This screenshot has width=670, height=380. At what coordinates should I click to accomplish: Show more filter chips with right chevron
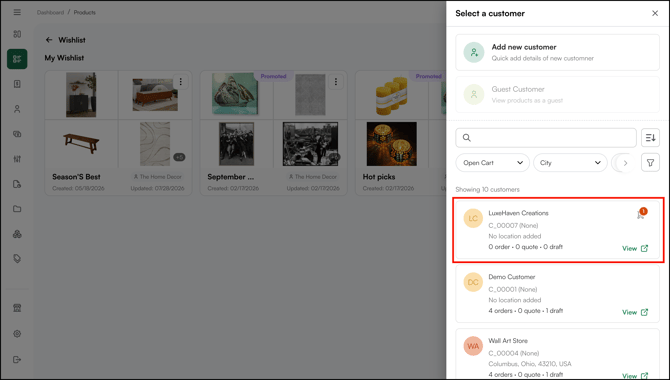(625, 163)
